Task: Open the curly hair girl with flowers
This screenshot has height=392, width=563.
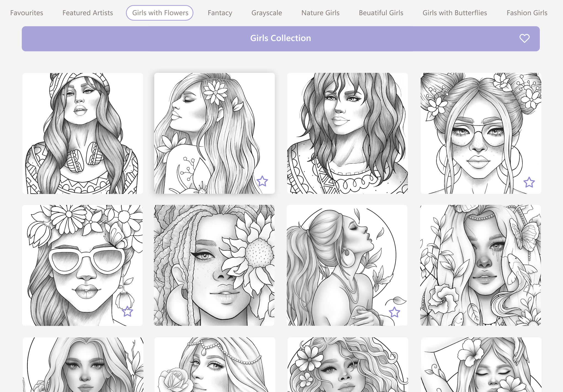Action: coord(348,365)
